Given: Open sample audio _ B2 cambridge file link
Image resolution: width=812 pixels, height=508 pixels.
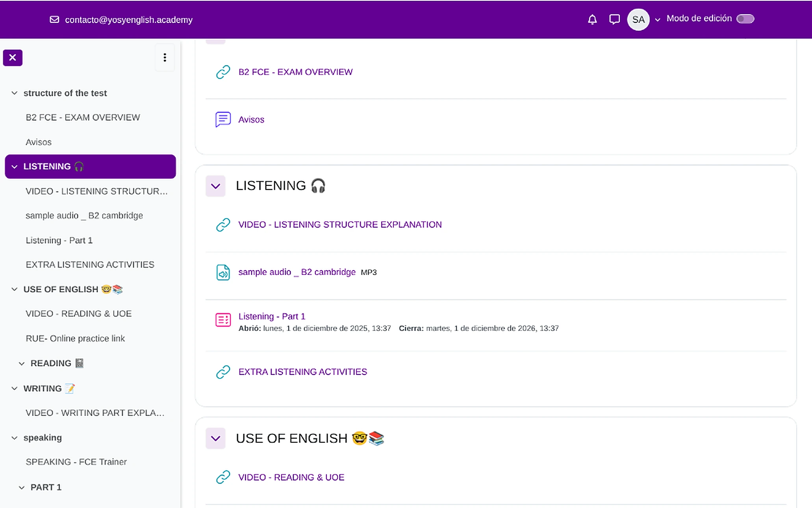Looking at the screenshot, I should tap(297, 272).
